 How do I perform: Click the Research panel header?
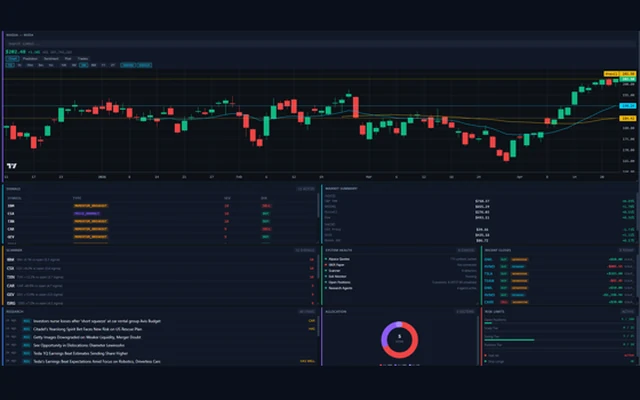[x=161, y=312]
